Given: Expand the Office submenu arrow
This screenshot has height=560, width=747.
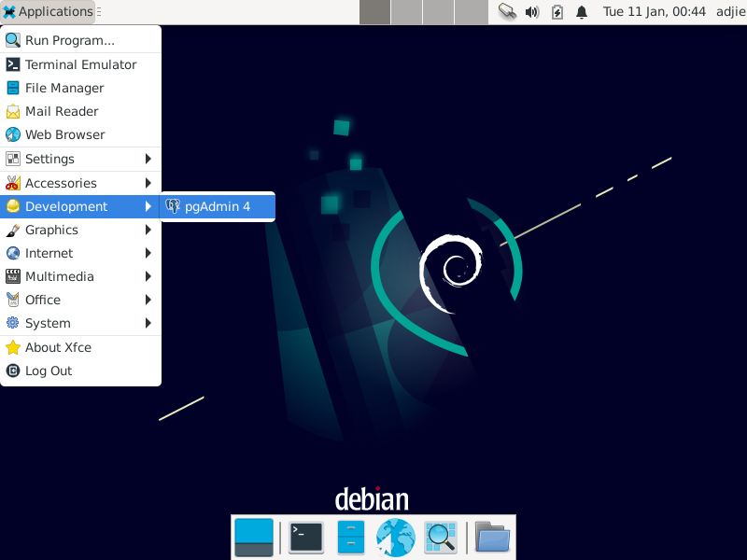Looking at the screenshot, I should point(148,300).
